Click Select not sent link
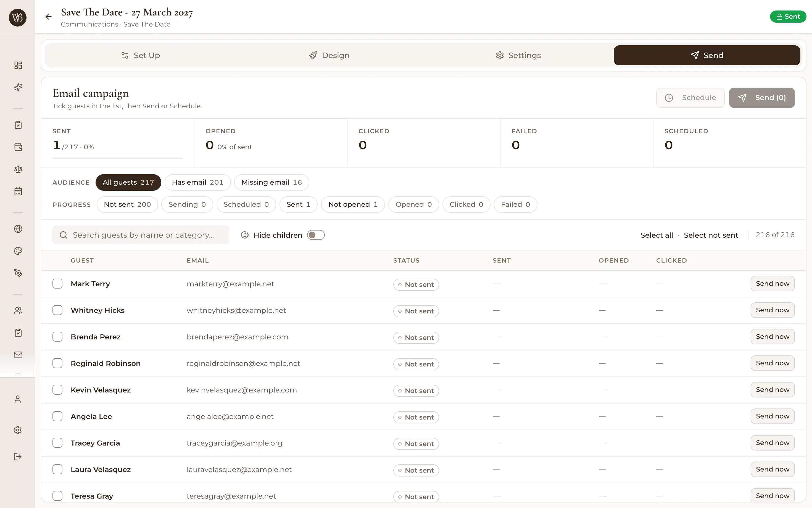812x508 pixels. point(711,235)
